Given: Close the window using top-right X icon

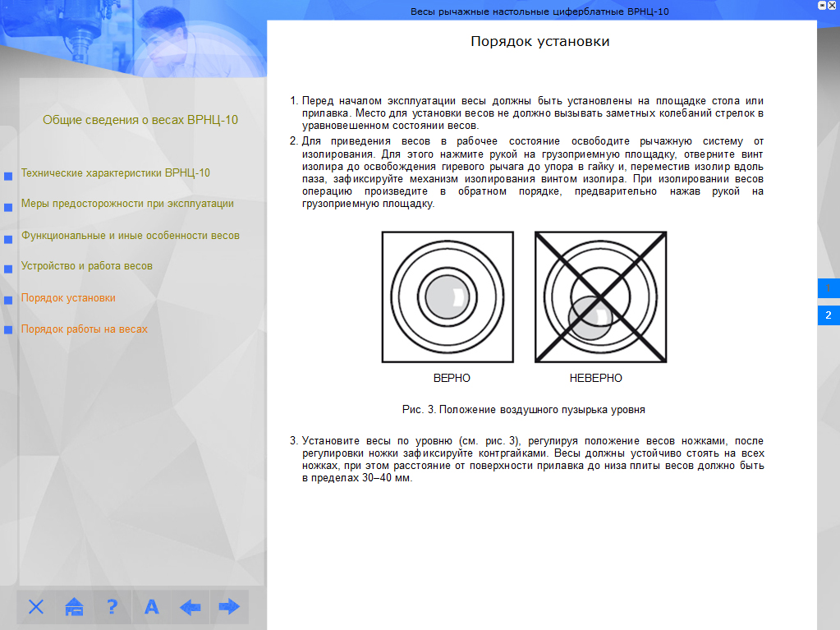Looking at the screenshot, I should pyautogui.click(x=833, y=5).
